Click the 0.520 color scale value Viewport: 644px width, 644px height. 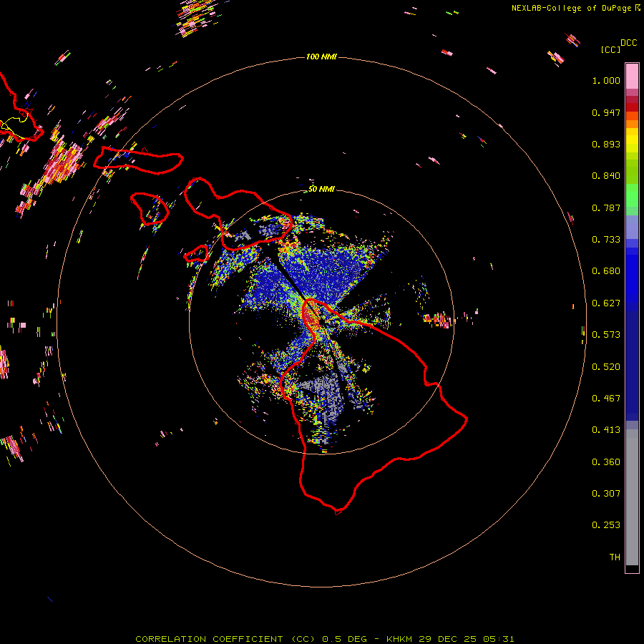tap(606, 367)
